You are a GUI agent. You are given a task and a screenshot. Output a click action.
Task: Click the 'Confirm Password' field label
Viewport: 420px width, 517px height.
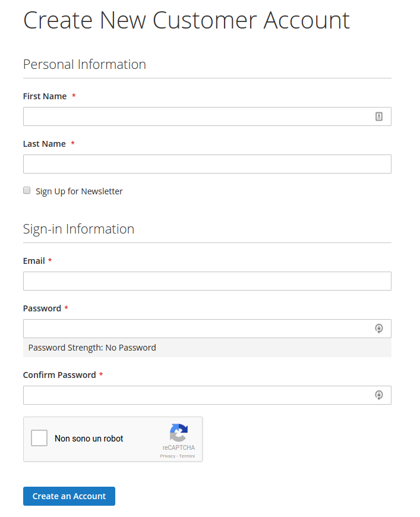coord(59,375)
